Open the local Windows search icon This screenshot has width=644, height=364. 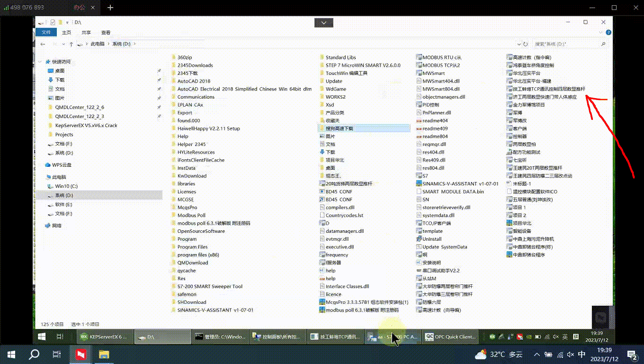(34, 354)
